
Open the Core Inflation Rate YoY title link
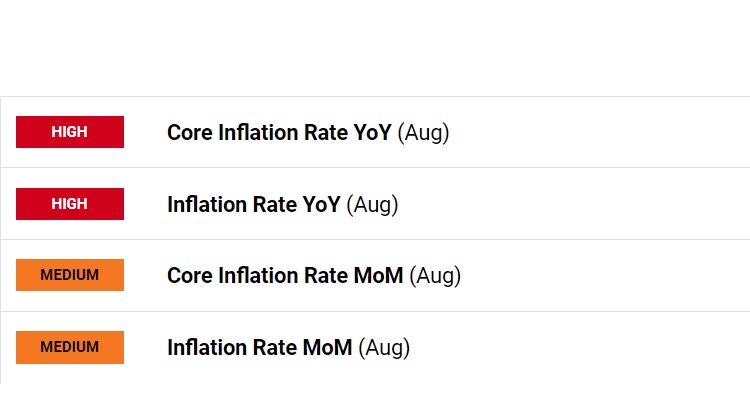point(279,133)
